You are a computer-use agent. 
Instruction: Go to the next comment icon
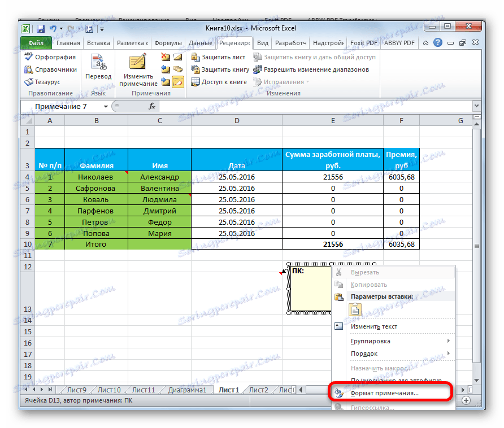(165, 82)
